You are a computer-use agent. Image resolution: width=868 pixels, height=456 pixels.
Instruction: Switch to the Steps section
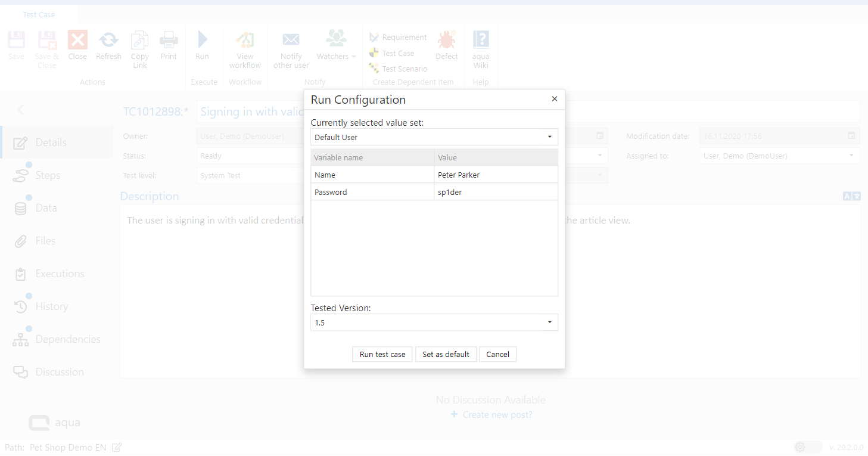click(48, 175)
